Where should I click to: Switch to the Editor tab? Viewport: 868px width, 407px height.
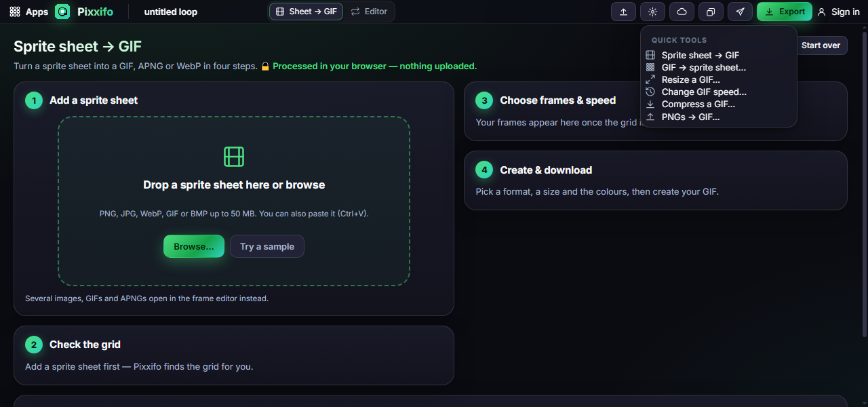pyautogui.click(x=369, y=12)
